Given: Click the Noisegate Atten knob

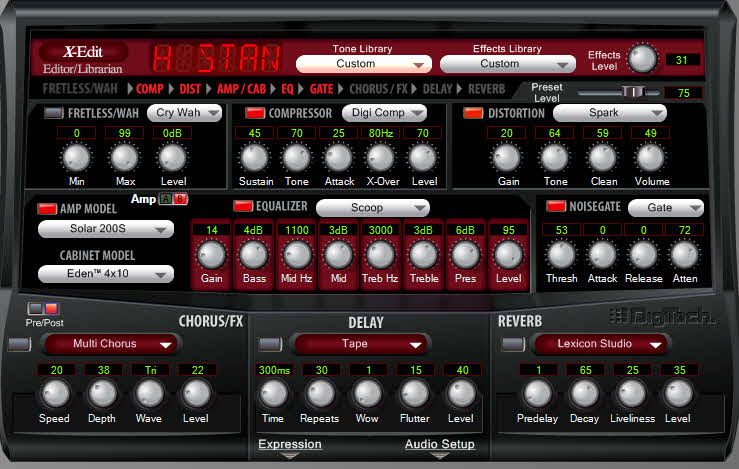Looking at the screenshot, I should tap(684, 255).
